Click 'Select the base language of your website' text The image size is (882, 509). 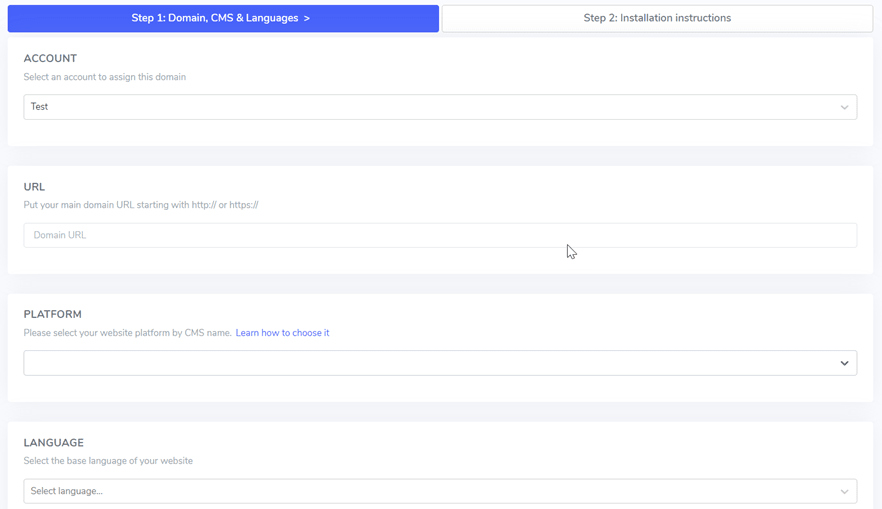(108, 461)
